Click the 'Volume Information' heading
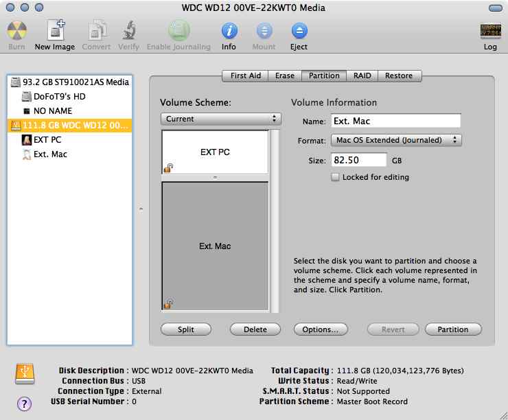 334,103
